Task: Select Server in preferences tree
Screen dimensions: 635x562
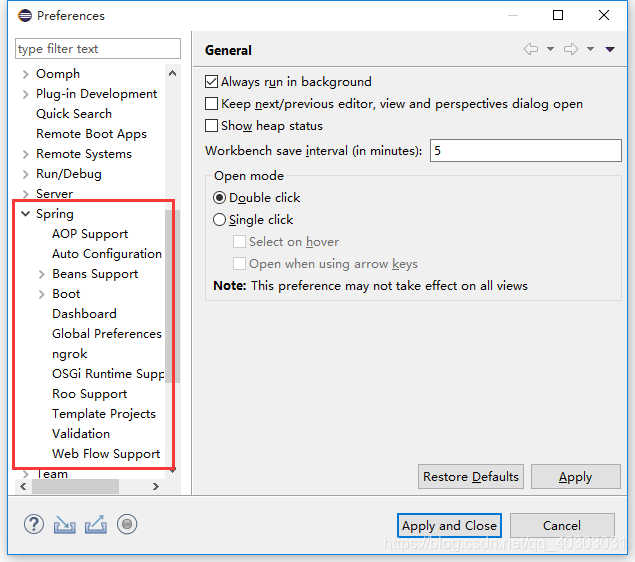Action: click(54, 194)
